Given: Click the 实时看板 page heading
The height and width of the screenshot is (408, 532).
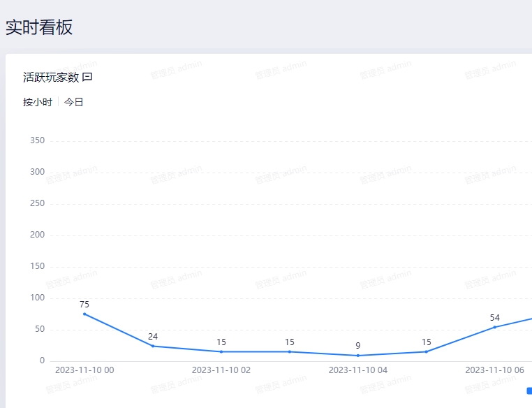Looking at the screenshot, I should click(x=39, y=27).
